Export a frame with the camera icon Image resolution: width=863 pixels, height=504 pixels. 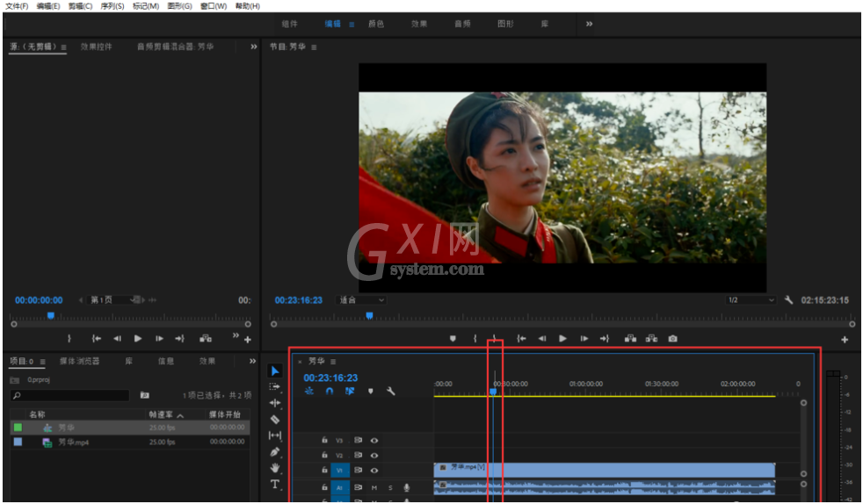(x=672, y=339)
